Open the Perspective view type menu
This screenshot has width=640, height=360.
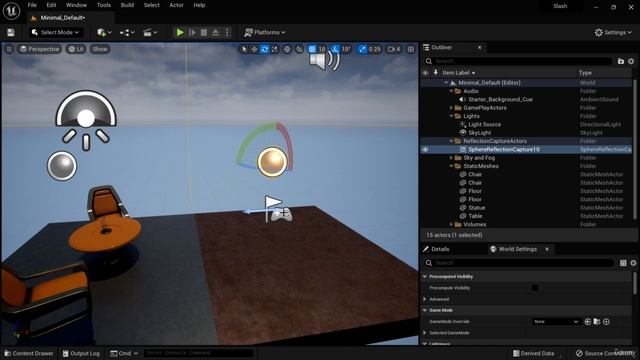click(39, 49)
